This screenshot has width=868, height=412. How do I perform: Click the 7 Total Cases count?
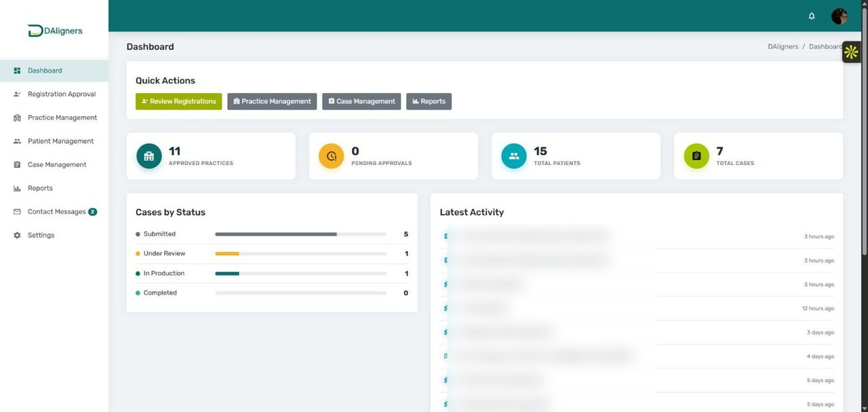pos(719,151)
